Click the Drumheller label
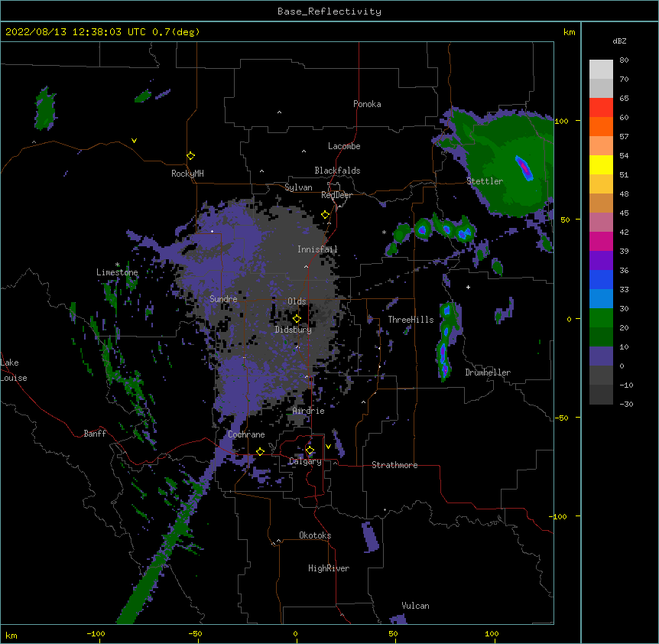This screenshot has width=659, height=644. point(488,372)
